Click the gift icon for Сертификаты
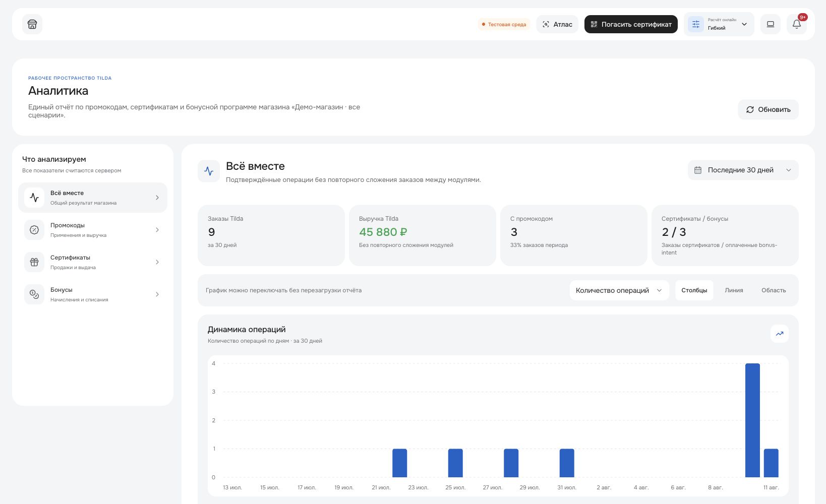This screenshot has width=826, height=504. (34, 262)
